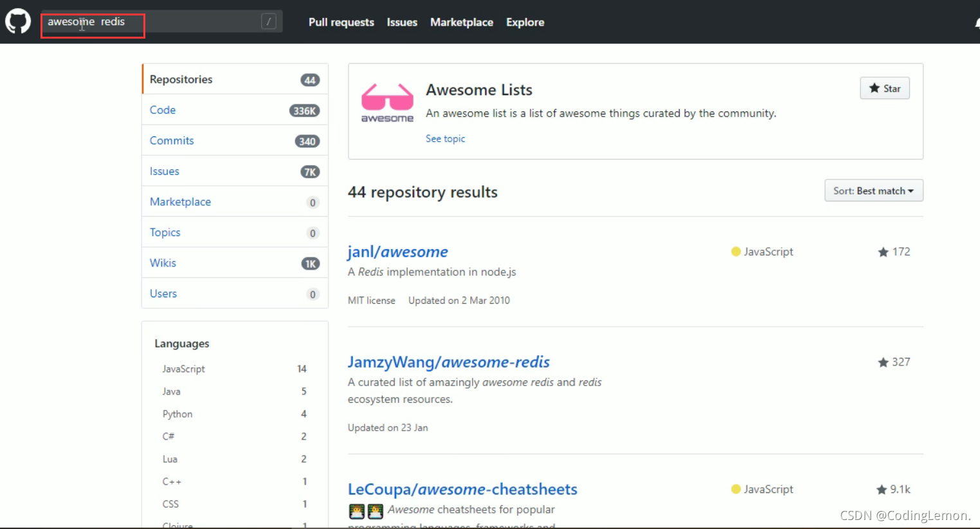
Task: Click the 'Languages' sidebar heading
Action: [182, 344]
